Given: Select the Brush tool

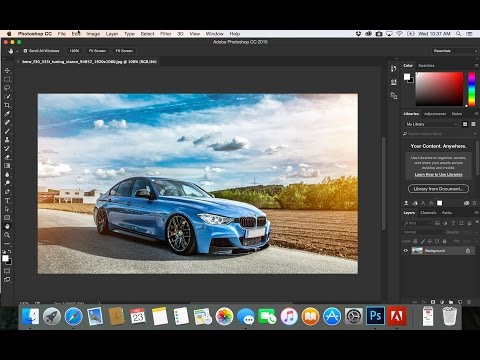Looking at the screenshot, I should [x=7, y=131].
